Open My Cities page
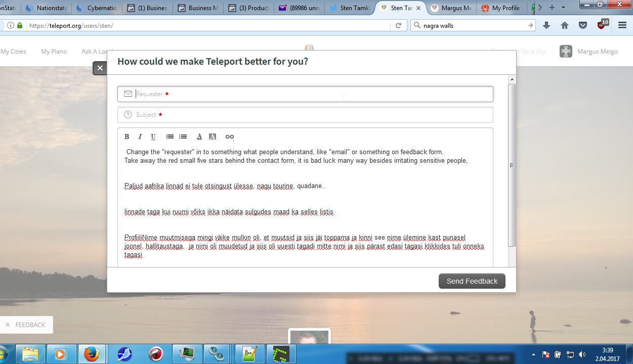 pos(13,52)
